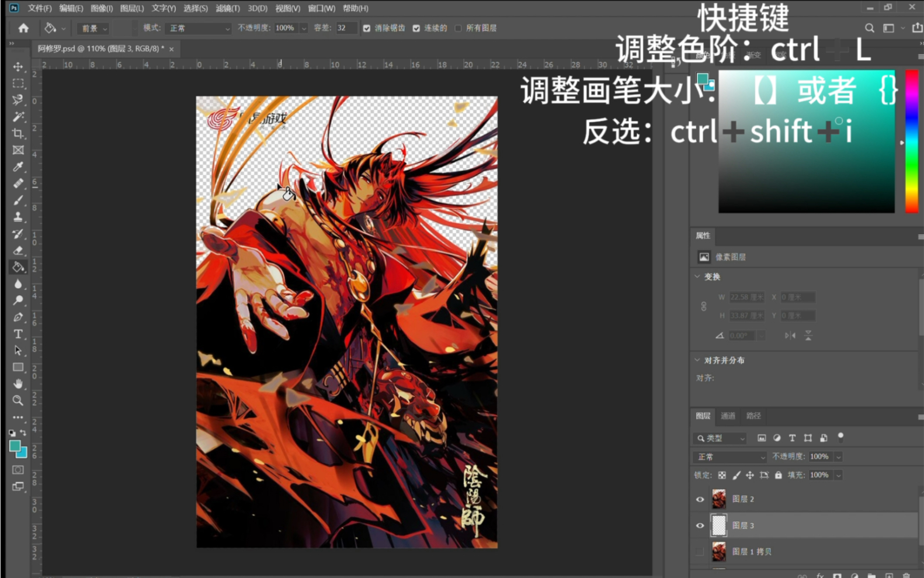
Task: Toggle Quick Mask mode icon
Action: pyautogui.click(x=18, y=470)
